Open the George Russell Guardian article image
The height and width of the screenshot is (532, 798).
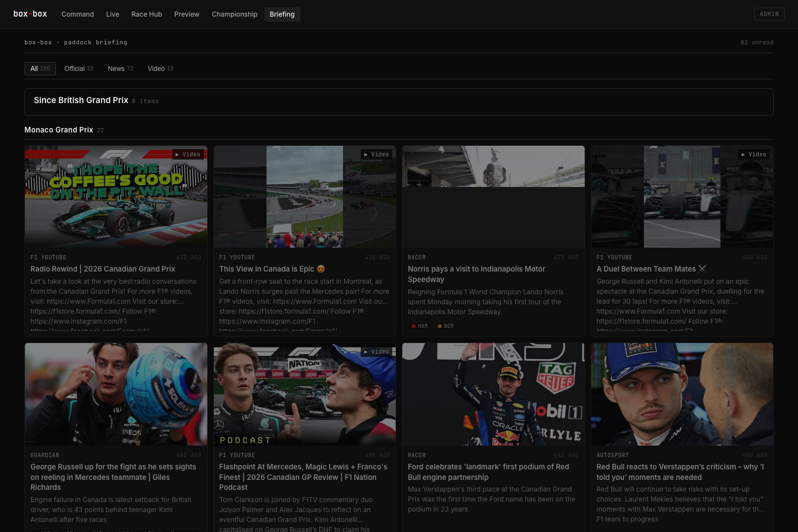coord(116,394)
